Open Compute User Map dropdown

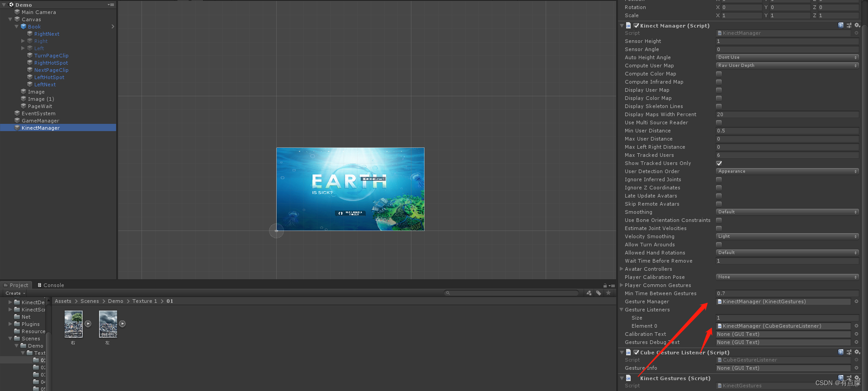[x=787, y=66]
